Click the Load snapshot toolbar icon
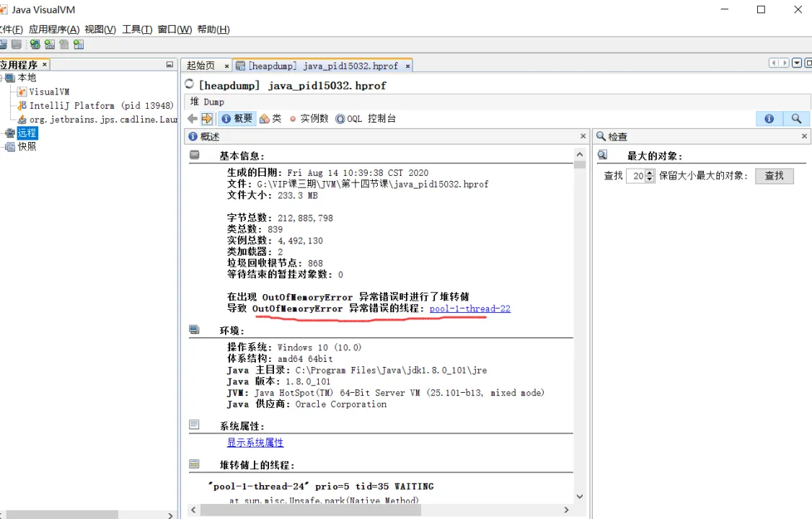 coord(3,45)
